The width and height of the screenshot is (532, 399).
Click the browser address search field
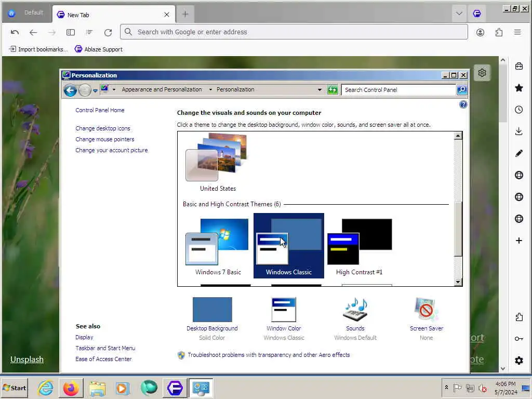[x=294, y=32]
